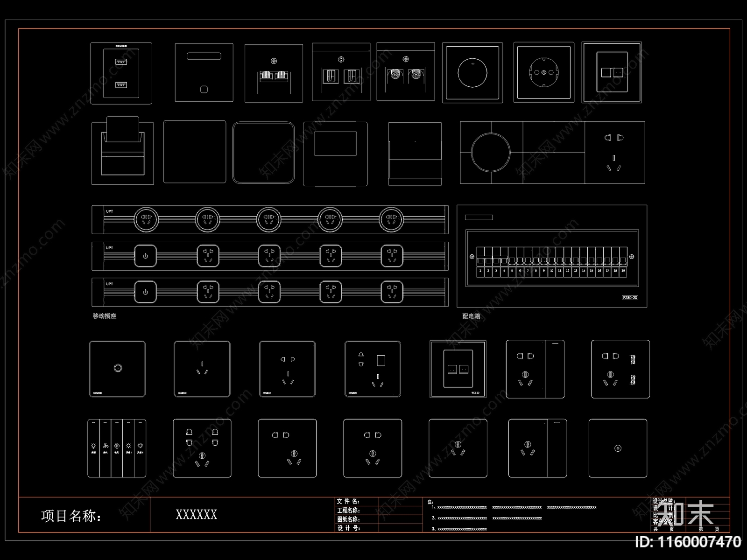Select the blank rounded-corner switch panel
Viewport: 747px width, 560px height.
click(x=263, y=153)
